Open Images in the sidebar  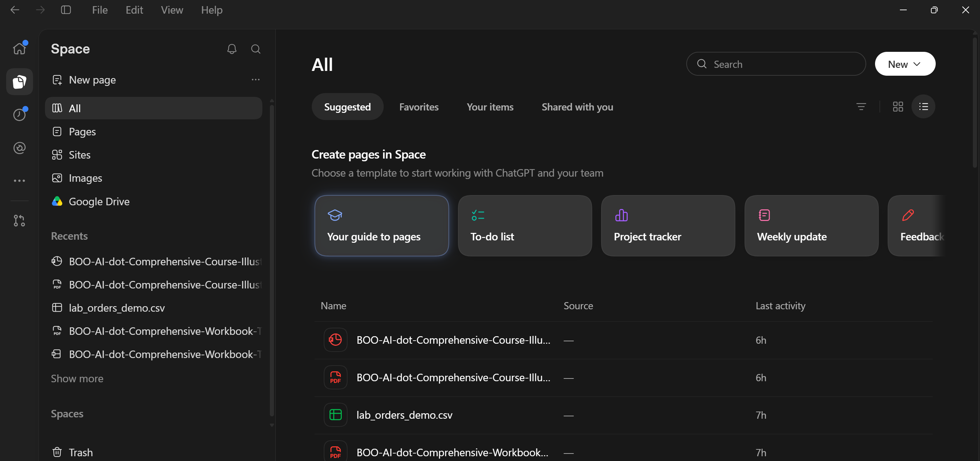[x=154, y=178]
